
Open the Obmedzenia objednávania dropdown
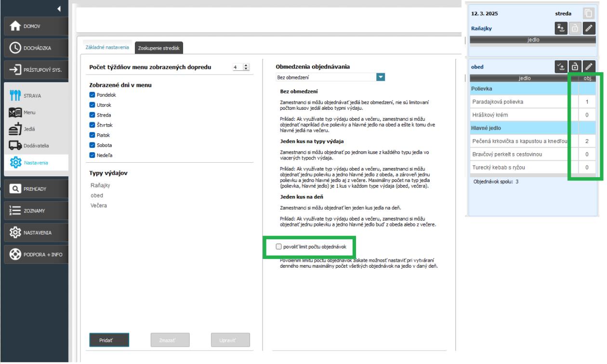(381, 77)
